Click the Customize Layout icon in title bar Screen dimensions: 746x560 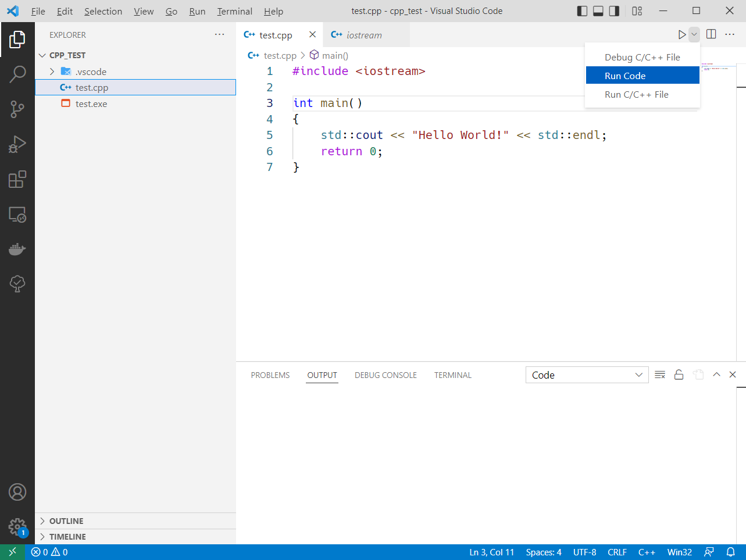coord(637,11)
